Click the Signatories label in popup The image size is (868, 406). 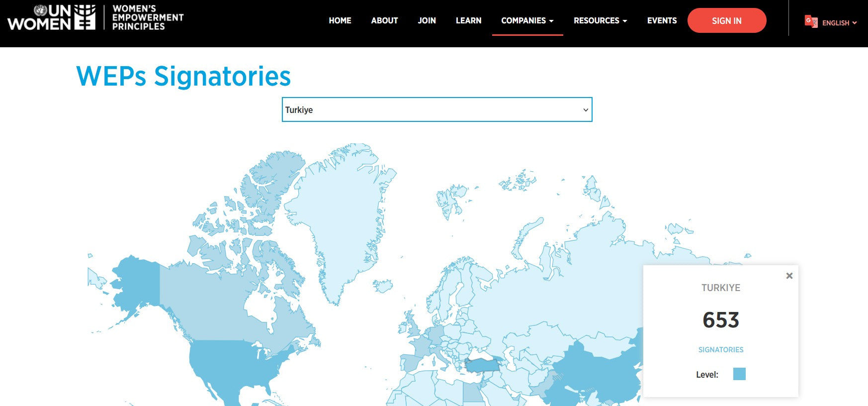[720, 350]
